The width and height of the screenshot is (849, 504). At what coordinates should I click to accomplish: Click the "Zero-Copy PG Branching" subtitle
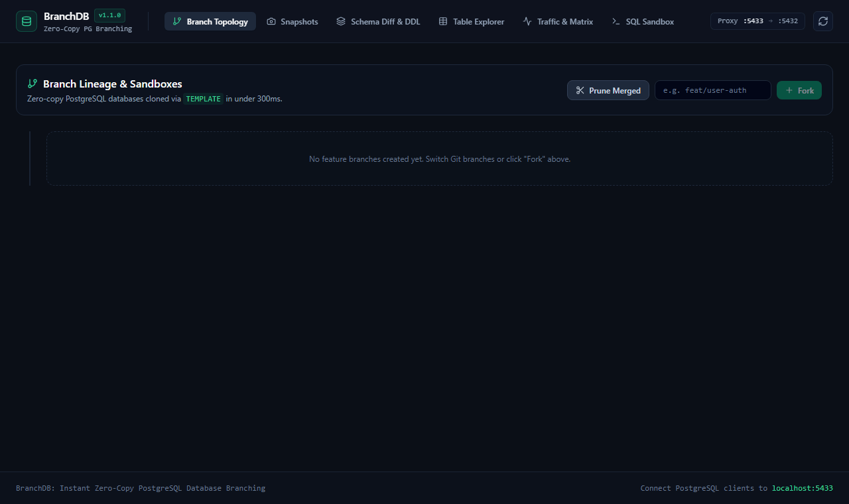pos(88,29)
